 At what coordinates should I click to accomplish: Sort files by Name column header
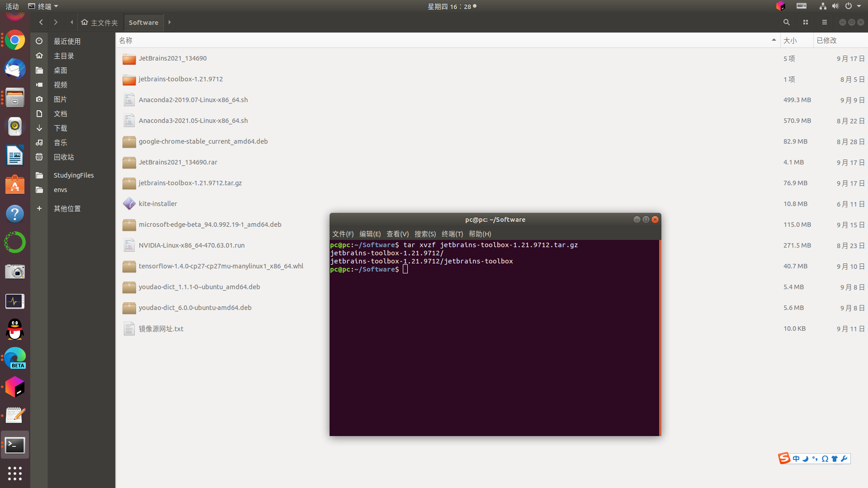click(448, 40)
